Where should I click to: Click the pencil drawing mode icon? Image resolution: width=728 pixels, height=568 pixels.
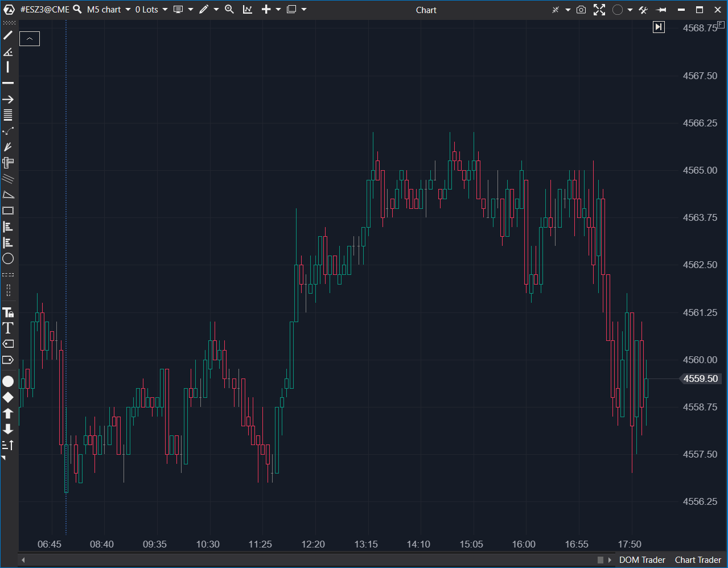204,10
